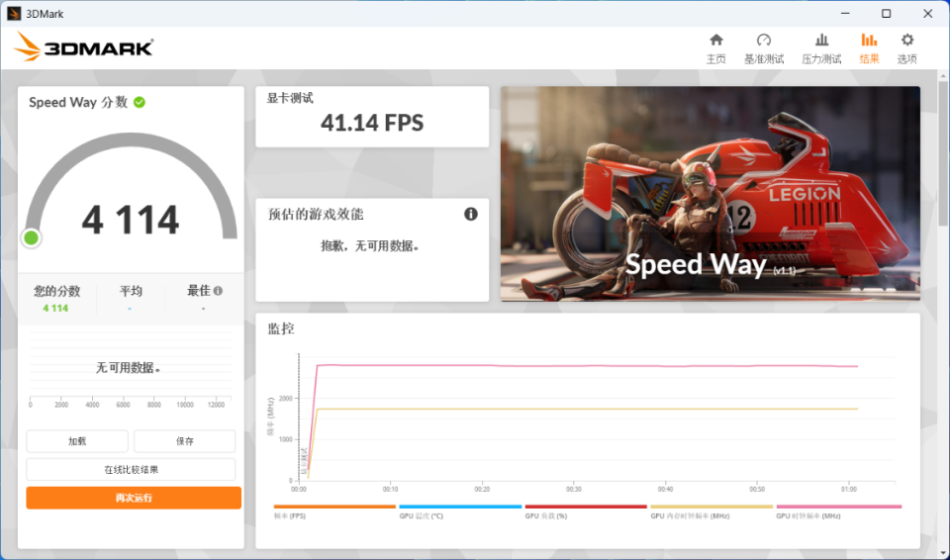This screenshot has width=950, height=560.
Task: Click the 平均 average label
Action: (131, 292)
